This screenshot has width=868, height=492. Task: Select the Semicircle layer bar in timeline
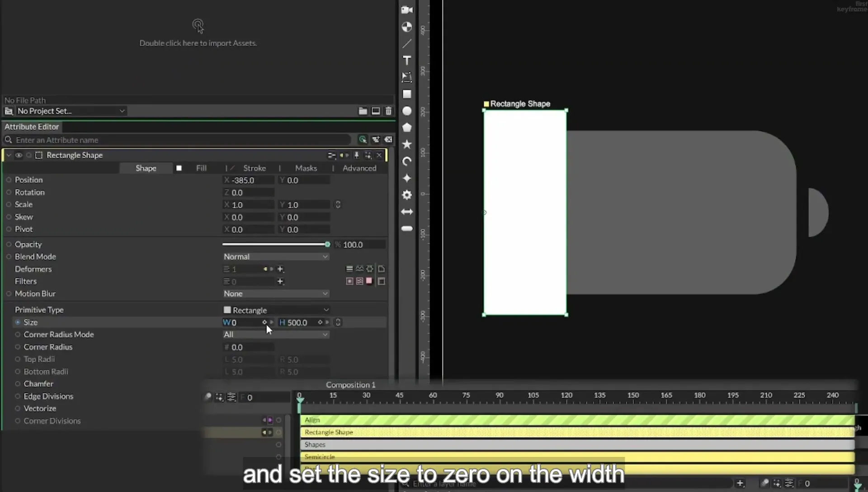(577, 457)
